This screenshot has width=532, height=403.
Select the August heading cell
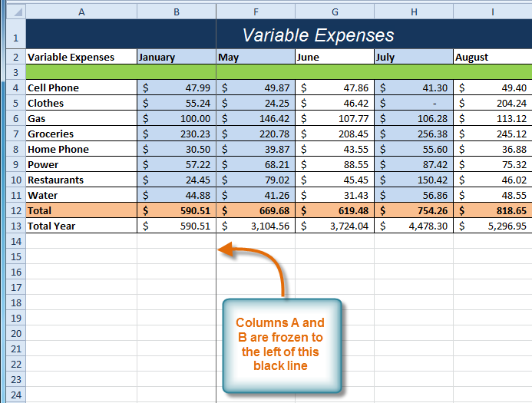coord(492,57)
